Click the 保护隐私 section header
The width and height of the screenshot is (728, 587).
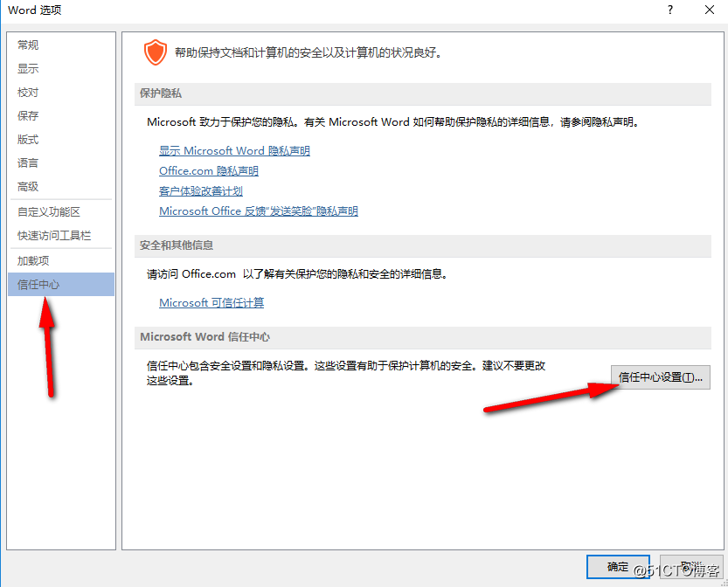coord(422,93)
